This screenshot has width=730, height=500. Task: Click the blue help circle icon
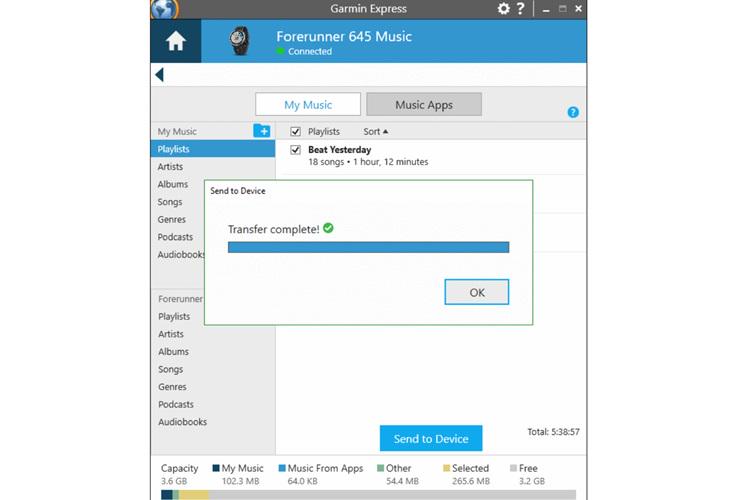click(x=573, y=112)
